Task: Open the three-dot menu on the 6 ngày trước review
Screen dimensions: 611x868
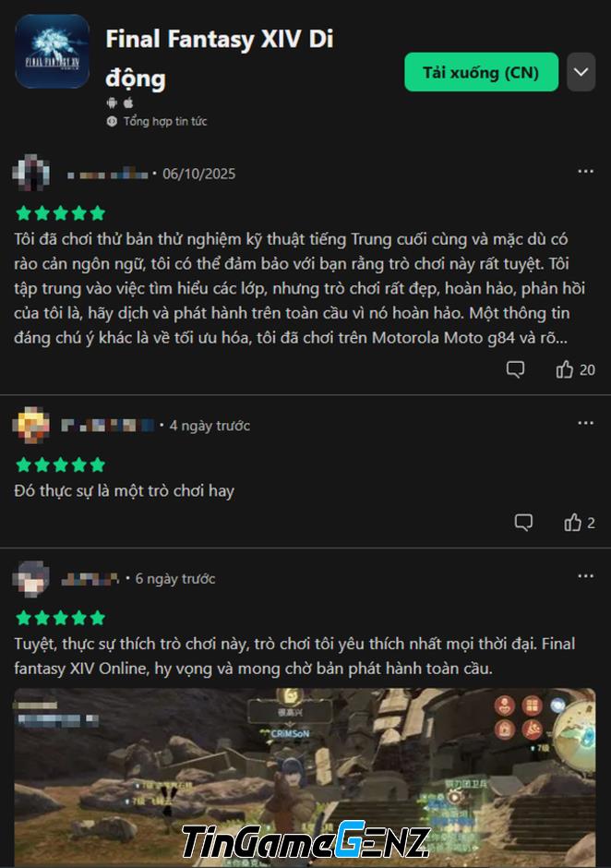Action: pyautogui.click(x=585, y=576)
